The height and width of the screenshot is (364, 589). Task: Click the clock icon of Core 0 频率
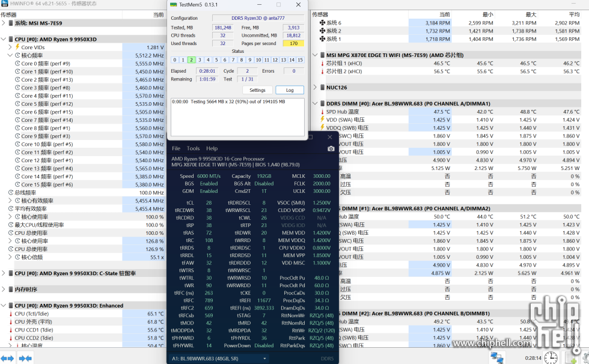tap(17, 64)
